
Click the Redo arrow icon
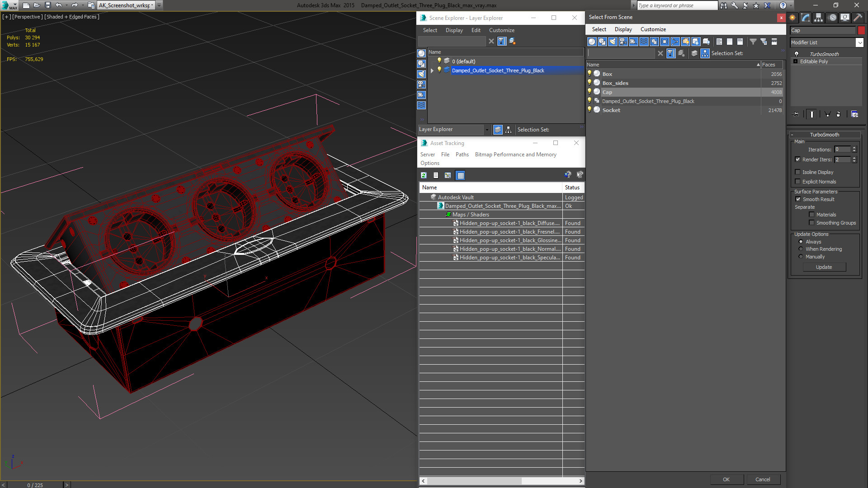click(75, 5)
